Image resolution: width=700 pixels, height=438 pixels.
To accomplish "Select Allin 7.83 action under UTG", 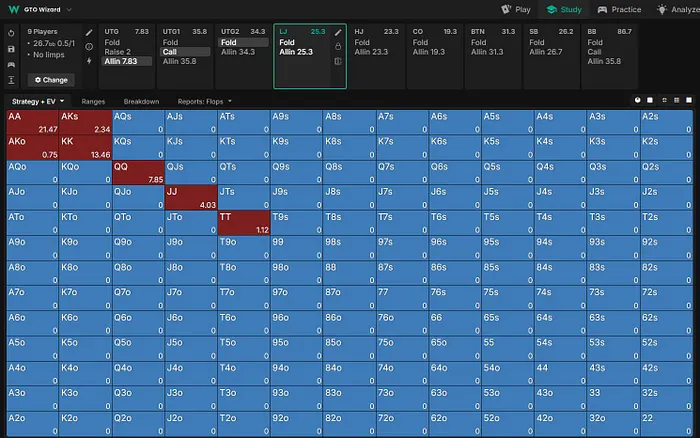I will [x=128, y=61].
